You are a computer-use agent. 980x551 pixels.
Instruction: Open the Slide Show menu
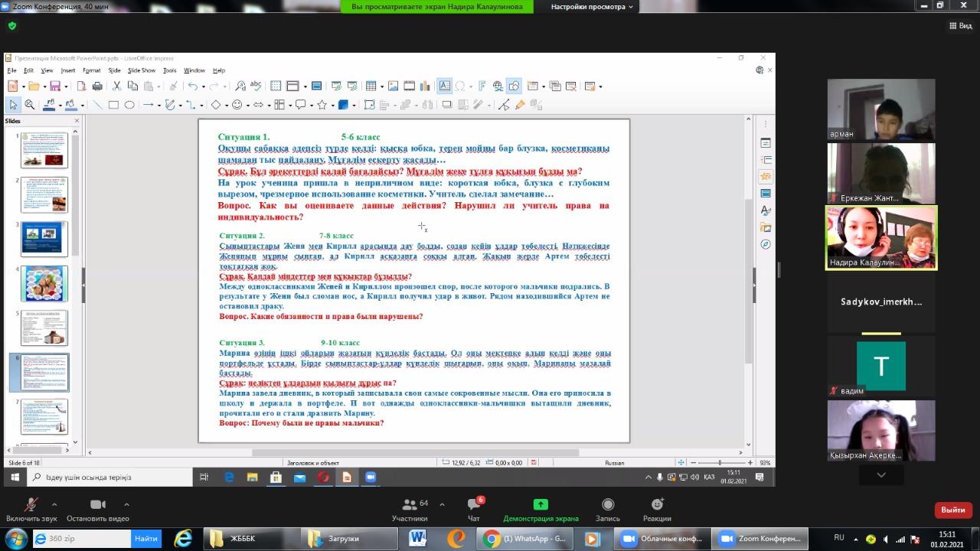[142, 70]
